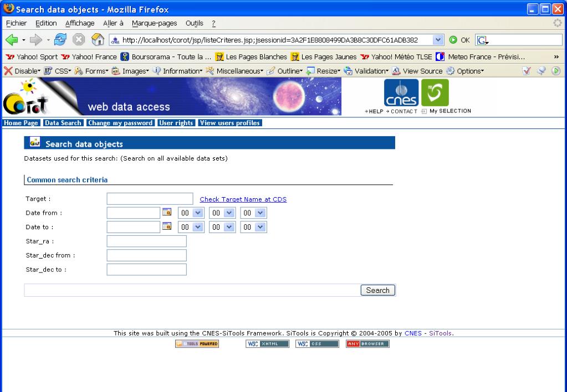Click the SiTools Powered badge
567x392 pixels.
pyautogui.click(x=197, y=344)
